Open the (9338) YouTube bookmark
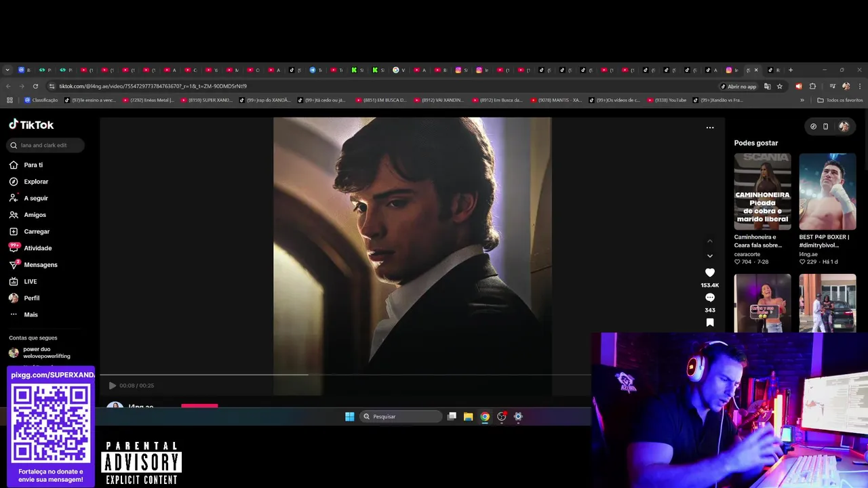This screenshot has width=868, height=488. coord(667,100)
